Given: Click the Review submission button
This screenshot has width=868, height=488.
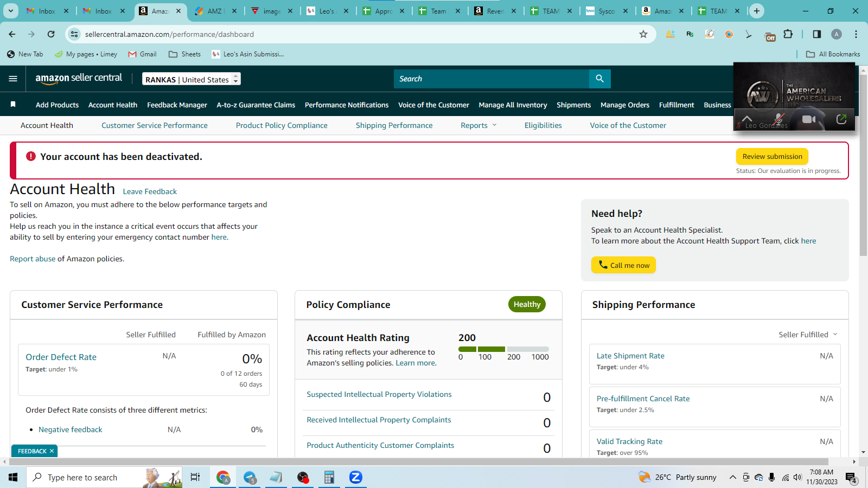Looking at the screenshot, I should 773,157.
